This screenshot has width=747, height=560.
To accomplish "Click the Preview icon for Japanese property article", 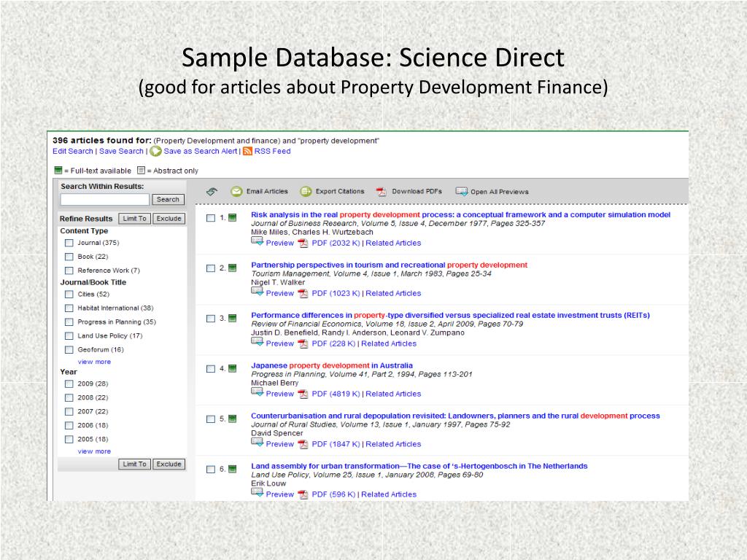I will [258, 392].
